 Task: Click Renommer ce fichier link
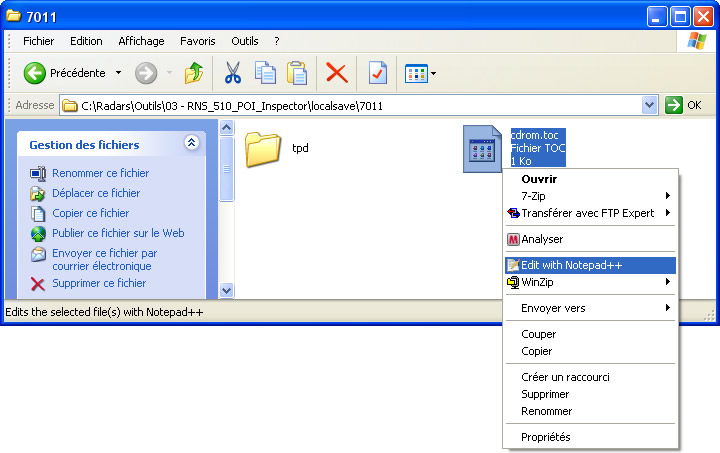[100, 173]
